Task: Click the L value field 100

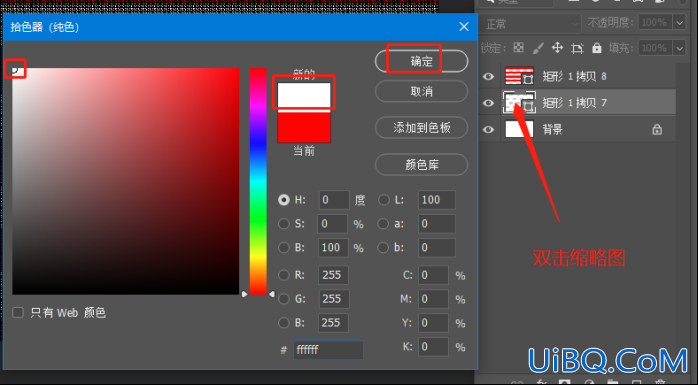Action: pos(437,200)
